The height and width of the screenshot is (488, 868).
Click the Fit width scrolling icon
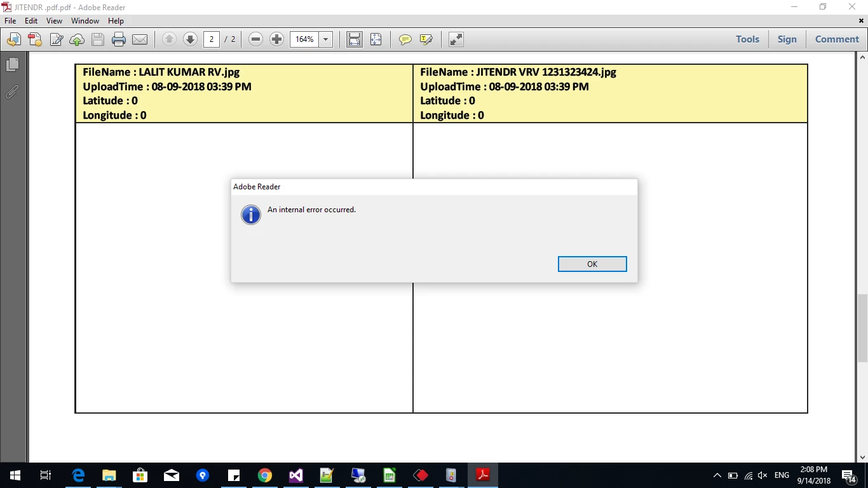click(x=355, y=39)
